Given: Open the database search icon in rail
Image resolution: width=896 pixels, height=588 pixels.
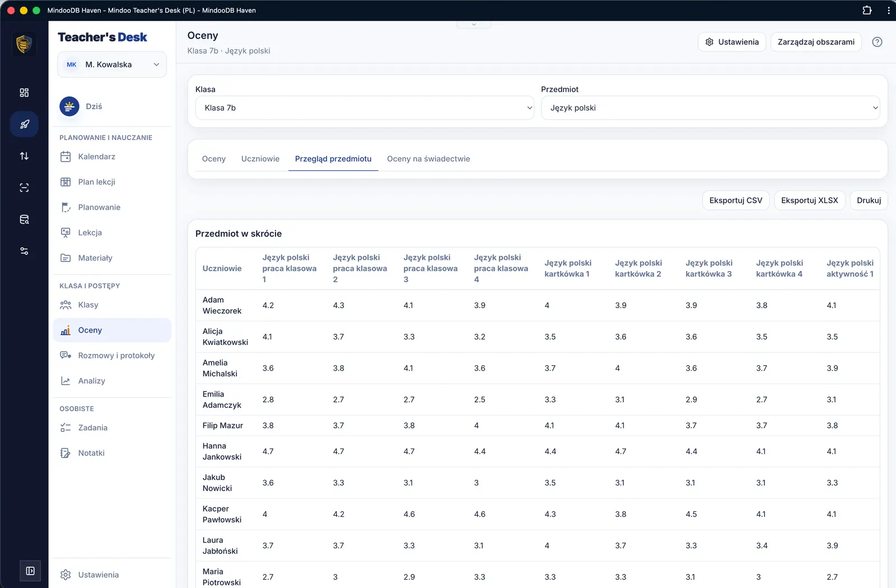Looking at the screenshot, I should pos(24,220).
